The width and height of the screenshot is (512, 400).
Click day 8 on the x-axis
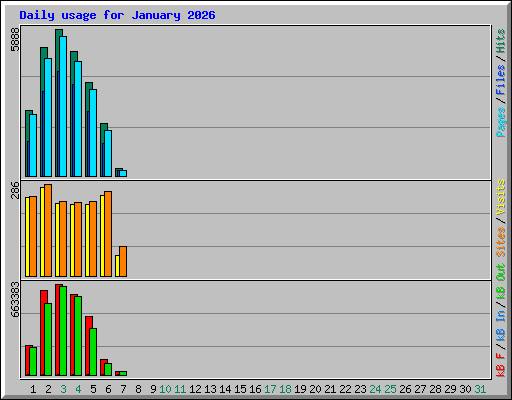point(138,389)
